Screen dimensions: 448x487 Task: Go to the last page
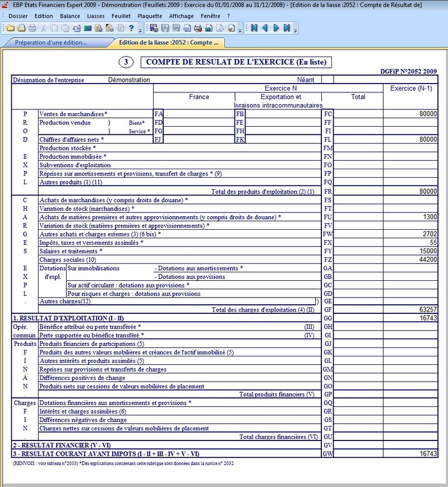click(x=287, y=28)
